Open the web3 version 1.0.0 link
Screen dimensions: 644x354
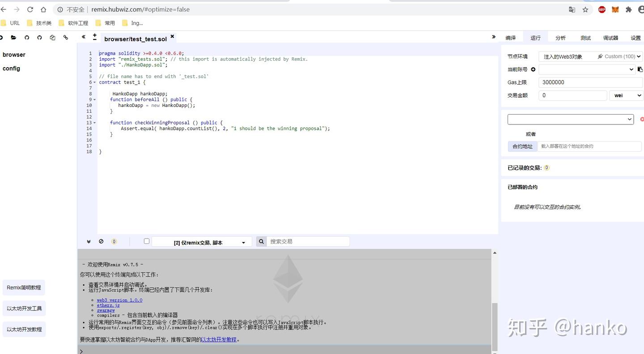pyautogui.click(x=119, y=300)
